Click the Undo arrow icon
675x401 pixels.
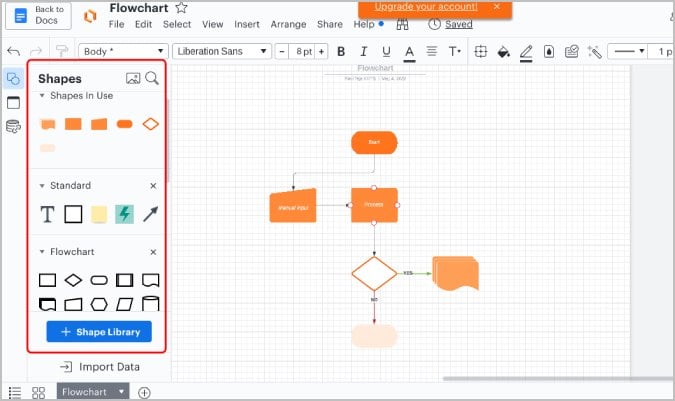pos(13,52)
